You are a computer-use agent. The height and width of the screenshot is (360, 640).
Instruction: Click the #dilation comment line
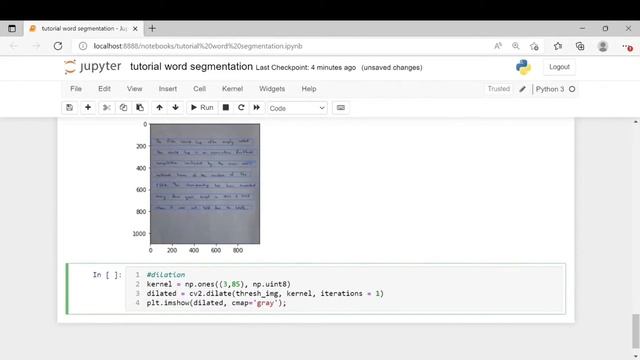[166, 275]
